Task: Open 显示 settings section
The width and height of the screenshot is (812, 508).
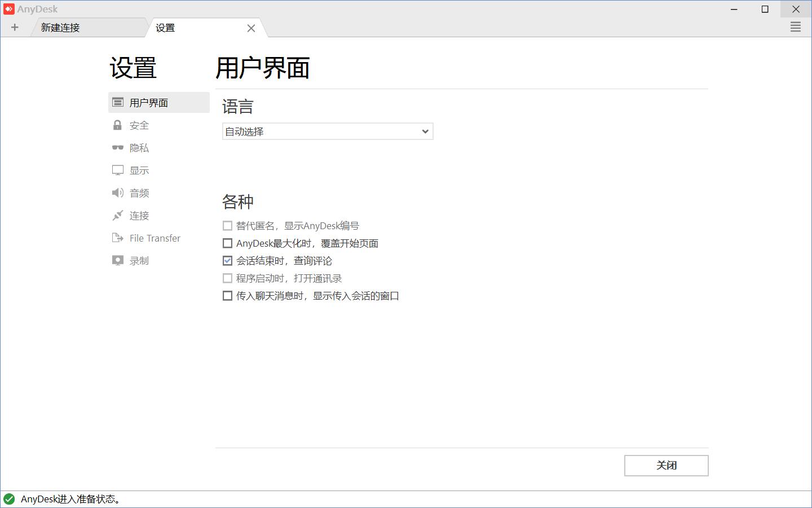Action: pos(159,170)
